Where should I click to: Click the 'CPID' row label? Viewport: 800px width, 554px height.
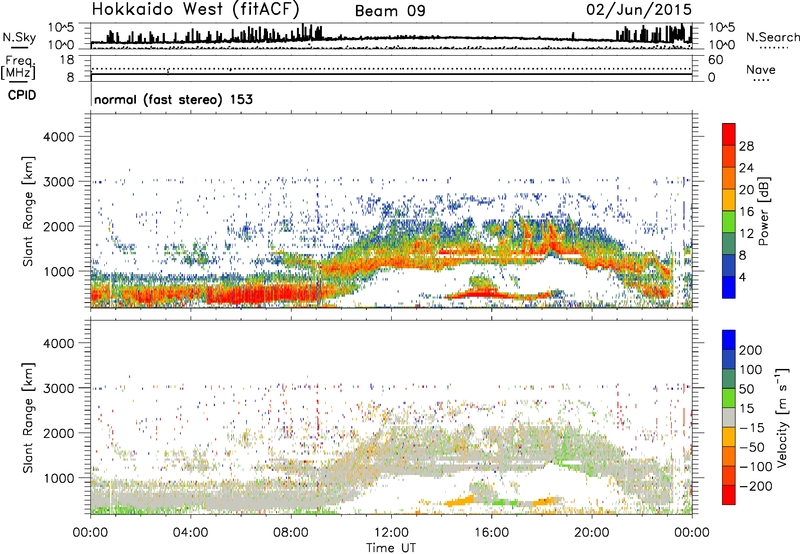coord(22,95)
